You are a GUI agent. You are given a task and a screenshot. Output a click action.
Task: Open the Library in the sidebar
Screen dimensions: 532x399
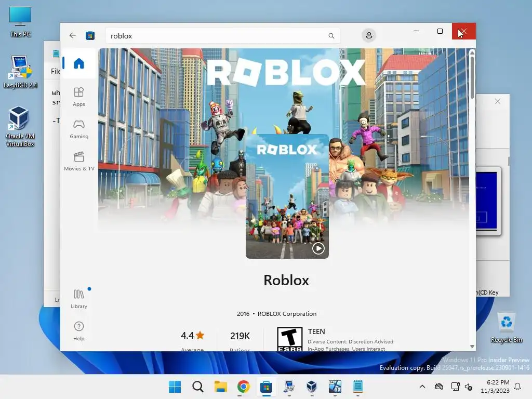coord(79,299)
